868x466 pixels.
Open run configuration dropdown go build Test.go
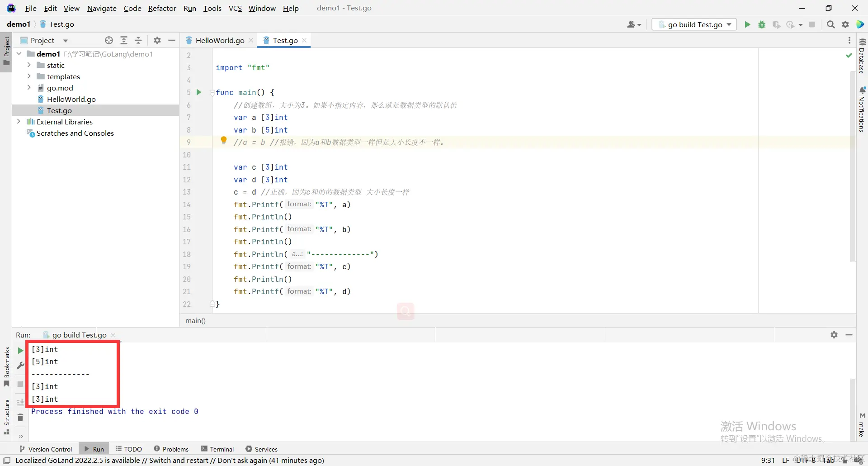694,24
